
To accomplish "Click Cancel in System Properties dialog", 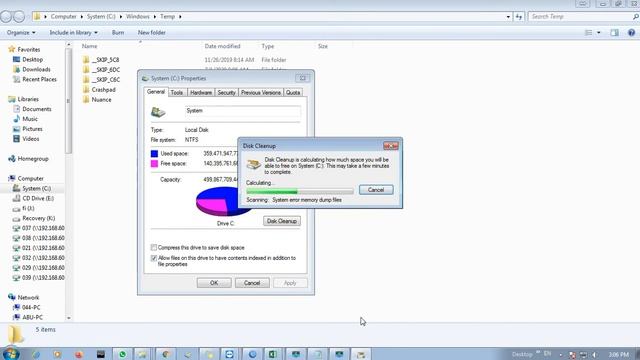I will pyautogui.click(x=252, y=283).
